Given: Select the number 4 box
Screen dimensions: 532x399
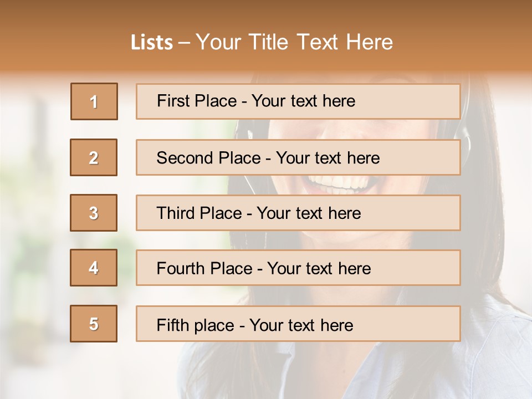Looking at the screenshot, I should coord(94,268).
